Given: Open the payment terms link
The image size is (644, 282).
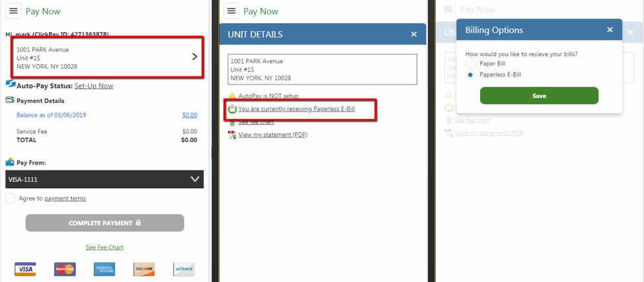Looking at the screenshot, I should [x=65, y=198].
